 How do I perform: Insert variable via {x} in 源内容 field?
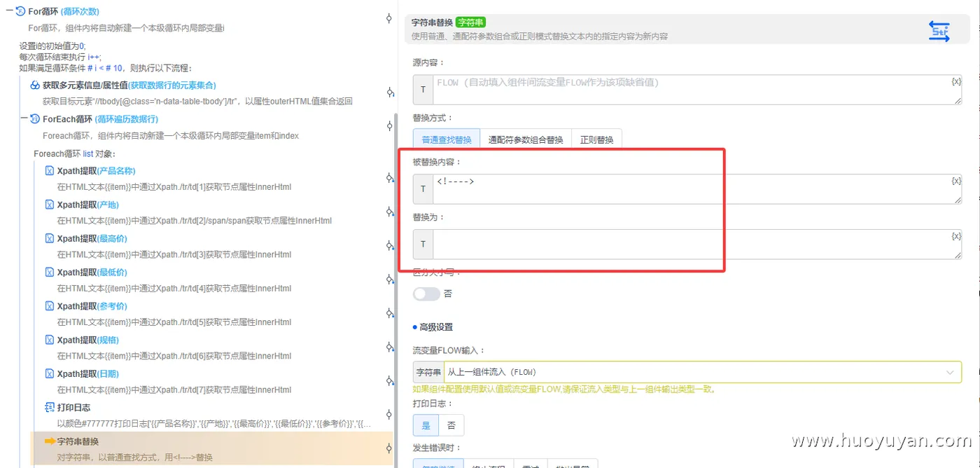pos(956,81)
